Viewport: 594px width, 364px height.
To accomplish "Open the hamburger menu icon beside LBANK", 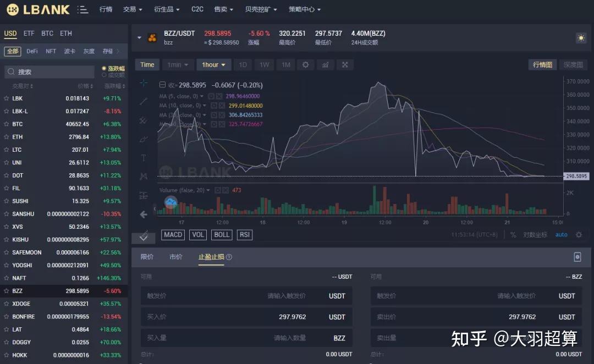I will coord(82,9).
